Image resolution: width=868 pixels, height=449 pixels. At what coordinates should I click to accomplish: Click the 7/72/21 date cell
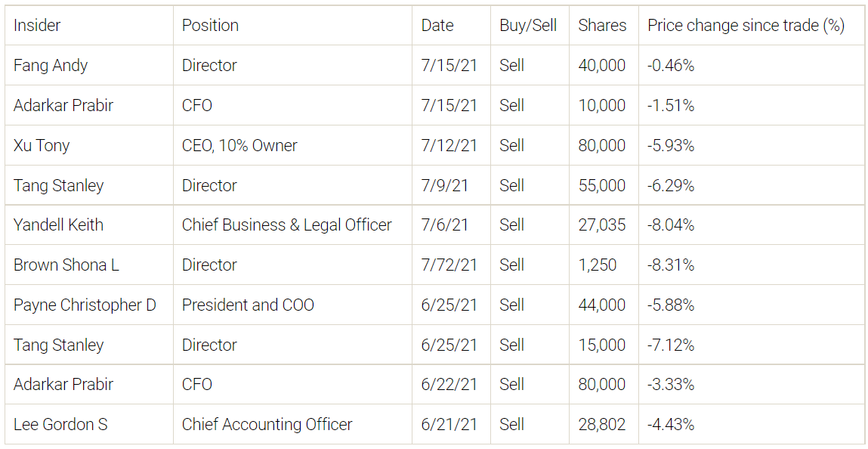pos(449,265)
